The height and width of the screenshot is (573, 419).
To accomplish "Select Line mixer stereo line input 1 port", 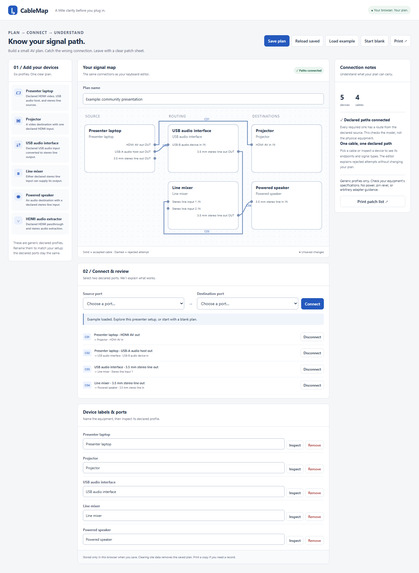I will tap(168, 202).
